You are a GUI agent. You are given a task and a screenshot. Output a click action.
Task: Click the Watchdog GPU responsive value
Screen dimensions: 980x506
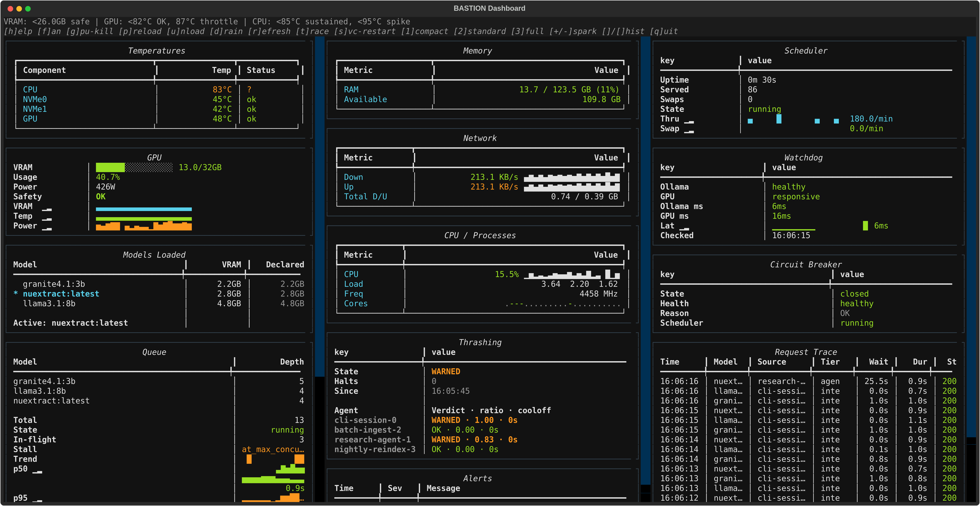tap(796, 197)
